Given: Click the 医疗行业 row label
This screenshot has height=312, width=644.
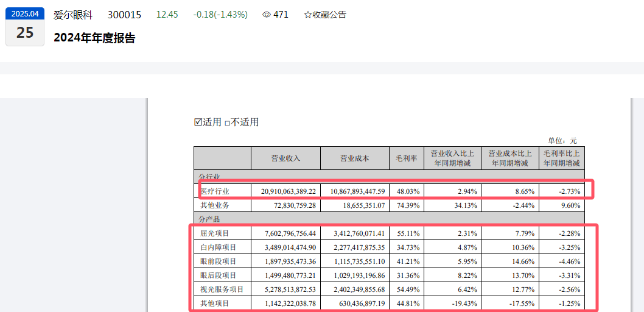Looking at the screenshot, I should pos(215,191).
